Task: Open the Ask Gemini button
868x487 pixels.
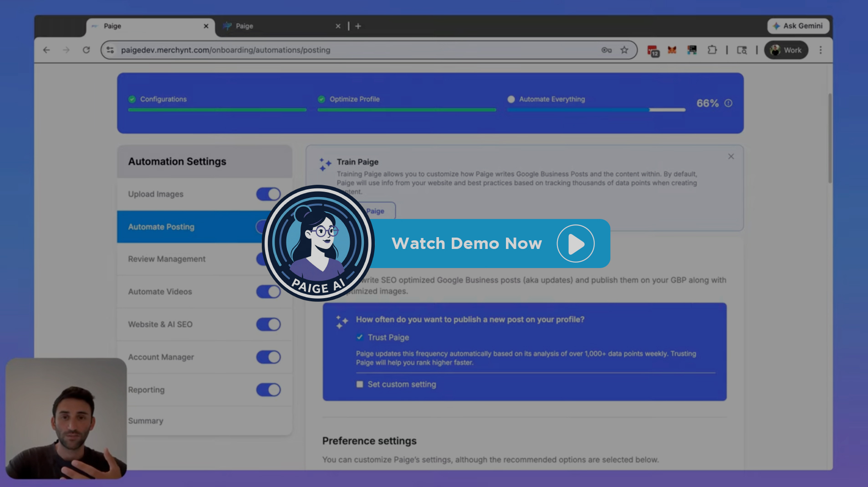Action: (798, 26)
